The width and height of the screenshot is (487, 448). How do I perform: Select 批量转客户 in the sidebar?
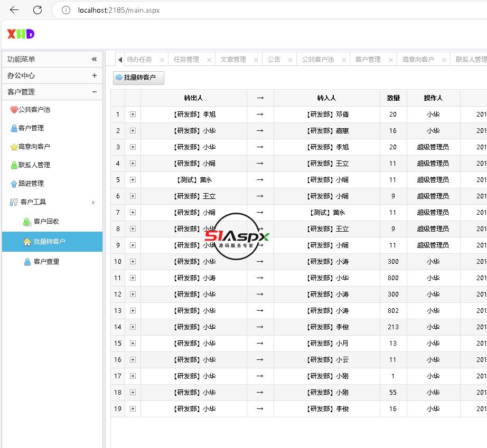pos(49,242)
